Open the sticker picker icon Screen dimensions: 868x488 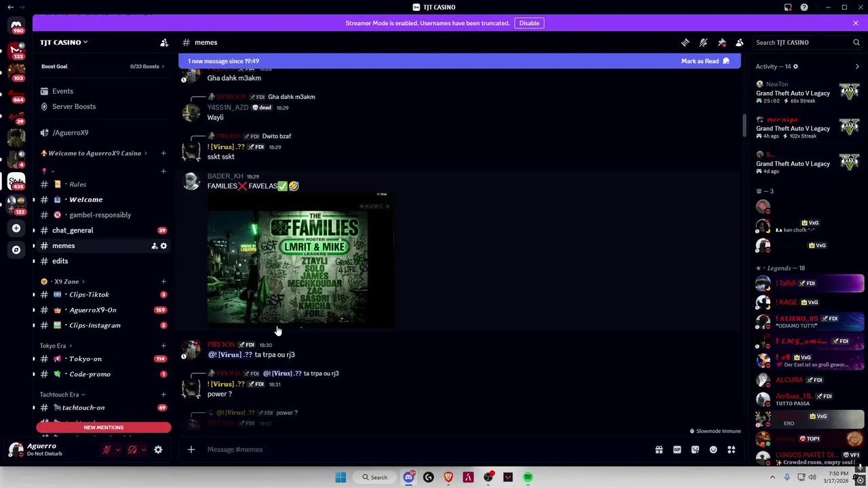coord(695,449)
